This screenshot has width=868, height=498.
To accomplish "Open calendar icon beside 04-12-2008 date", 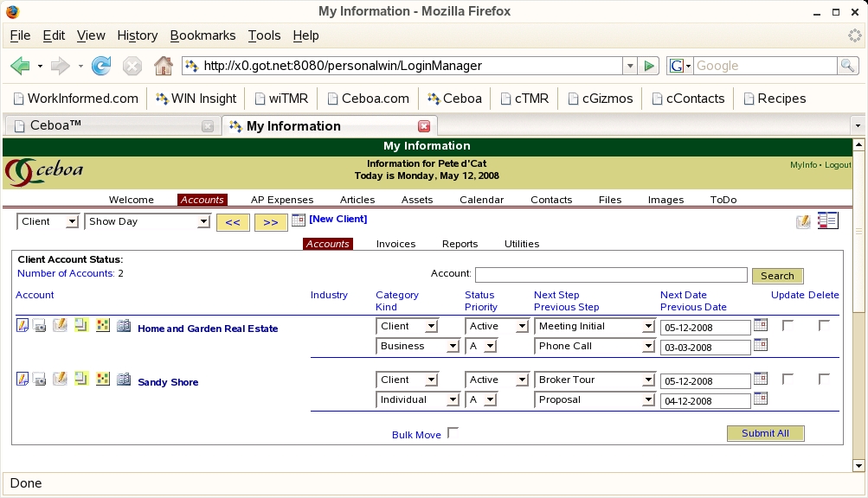I will [761, 399].
